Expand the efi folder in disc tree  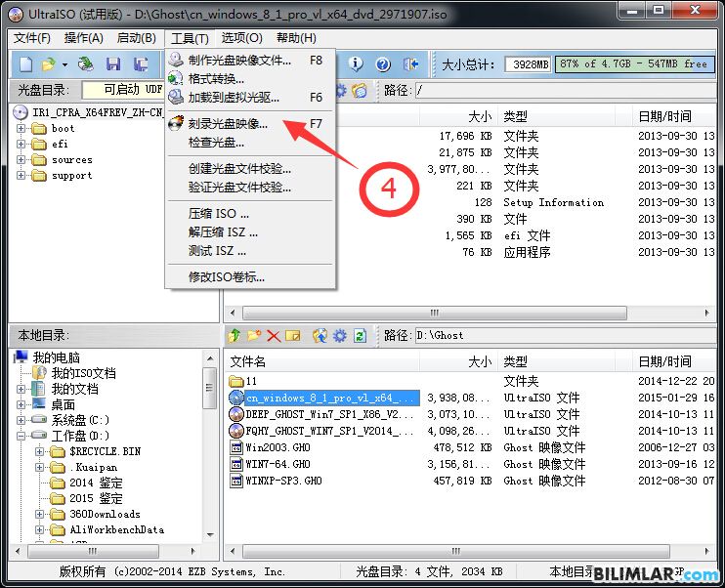pyautogui.click(x=21, y=144)
